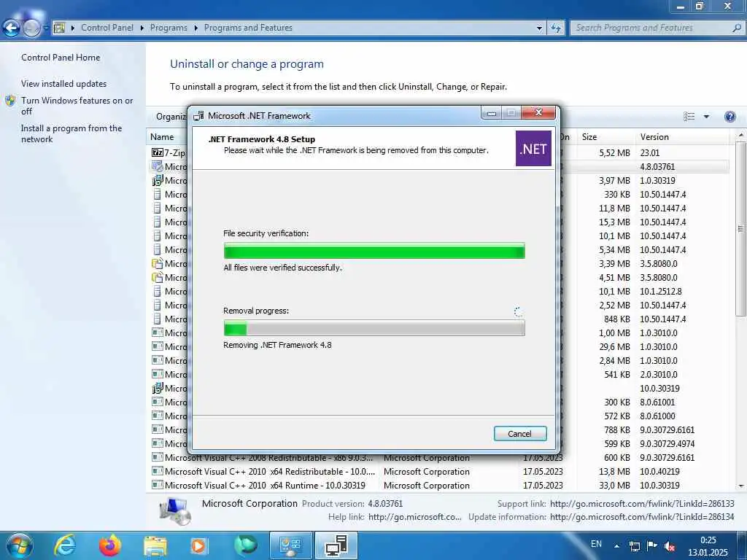
Task: Launch Firefox from taskbar
Action: point(109,545)
